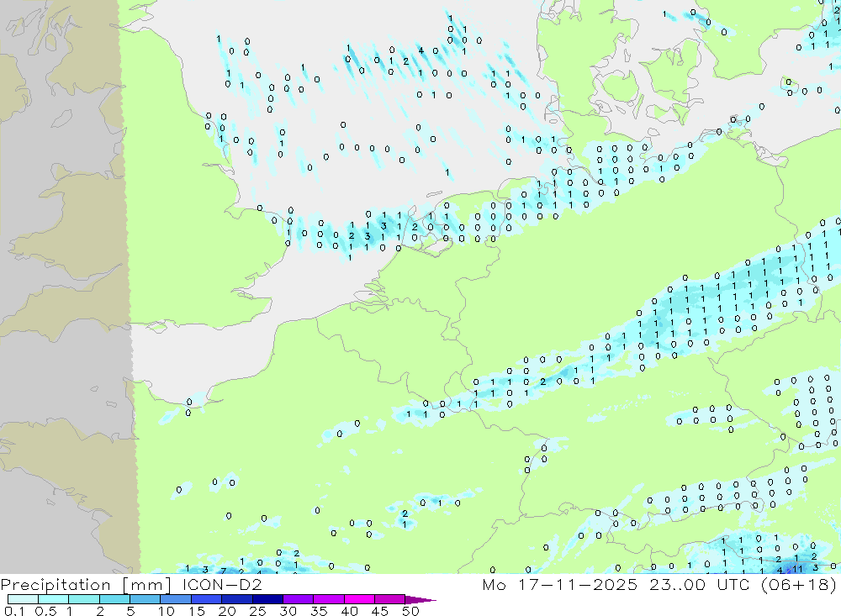Click the '25' legend scale label
Image resolution: width=841 pixels, height=616 pixels.
257,611
